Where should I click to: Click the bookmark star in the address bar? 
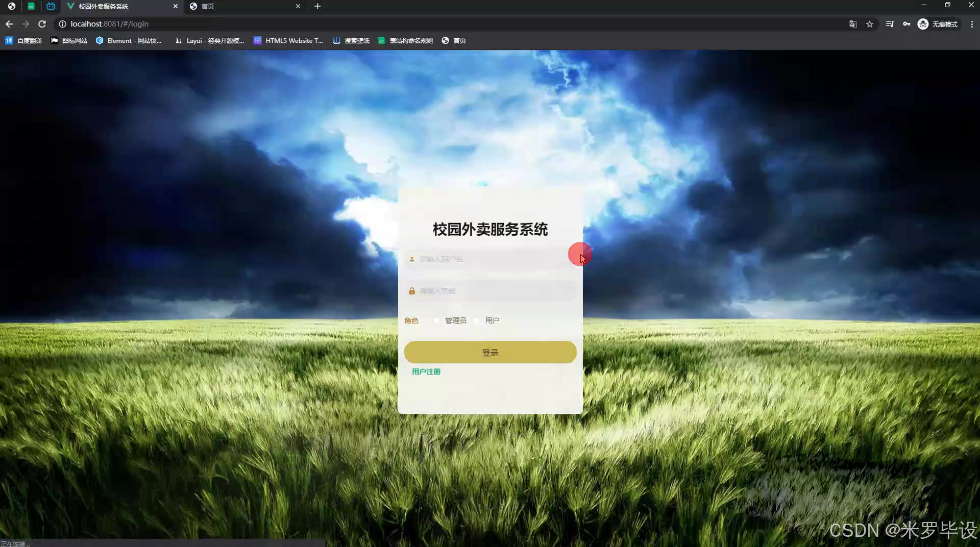point(870,24)
